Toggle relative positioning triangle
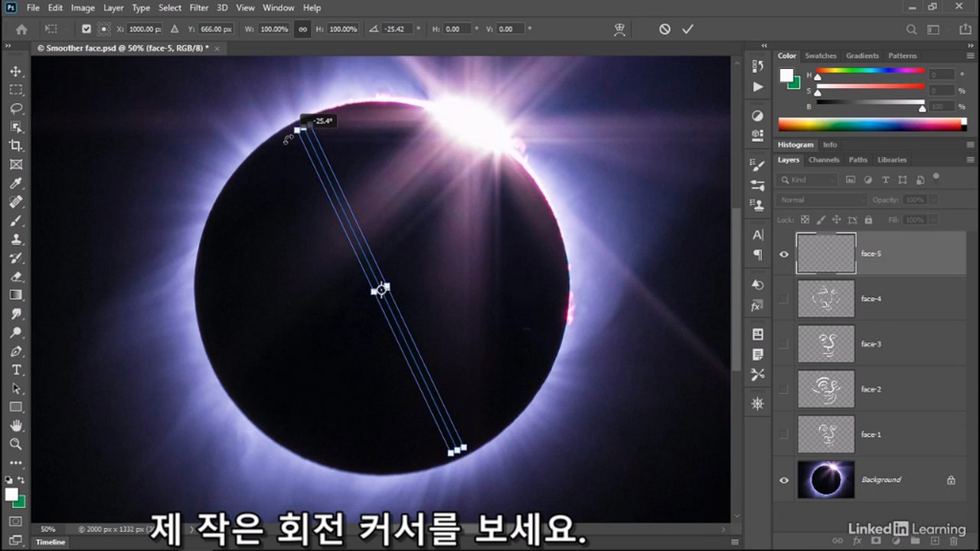Screen dimensions: 980x551 click(x=174, y=29)
